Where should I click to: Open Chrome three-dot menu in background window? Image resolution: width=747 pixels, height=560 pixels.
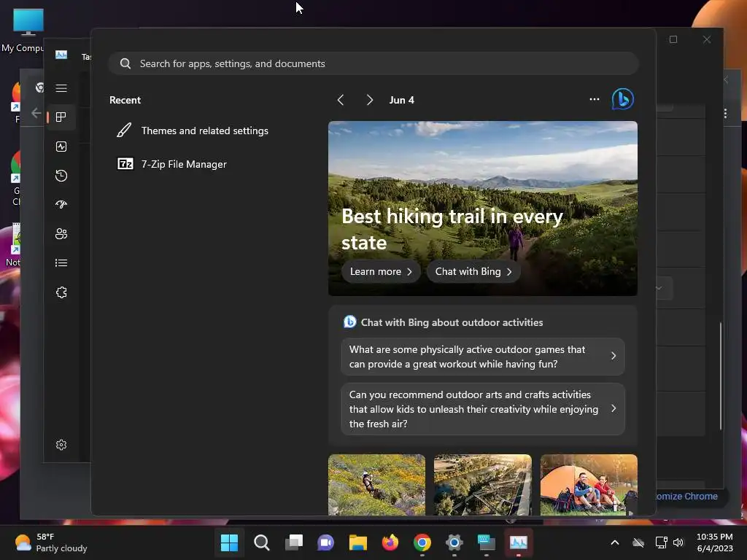725,113
